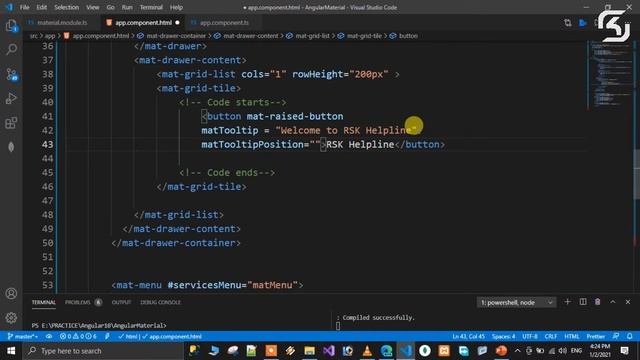Open the Run and Debug view
This screenshot has height=360, width=640.
tap(11, 98)
